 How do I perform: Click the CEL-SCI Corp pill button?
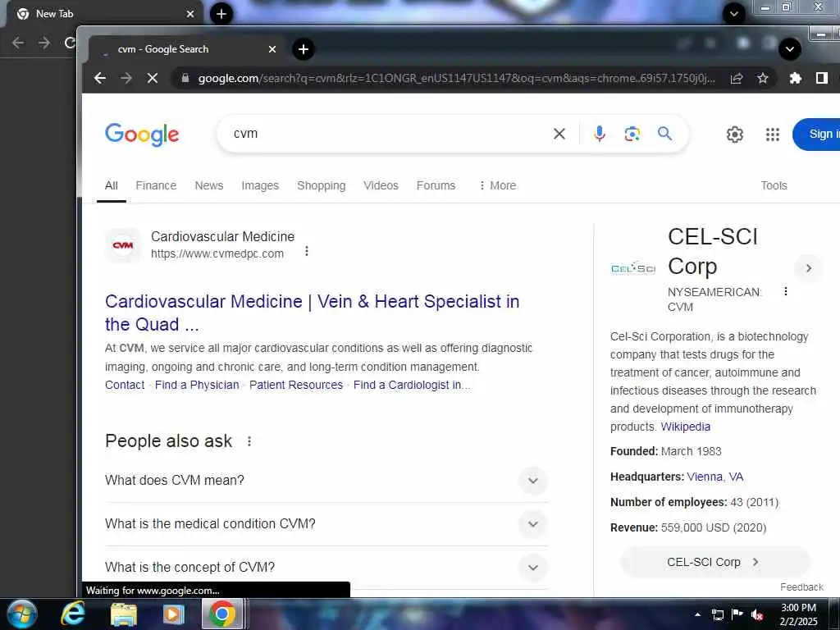[x=714, y=562]
